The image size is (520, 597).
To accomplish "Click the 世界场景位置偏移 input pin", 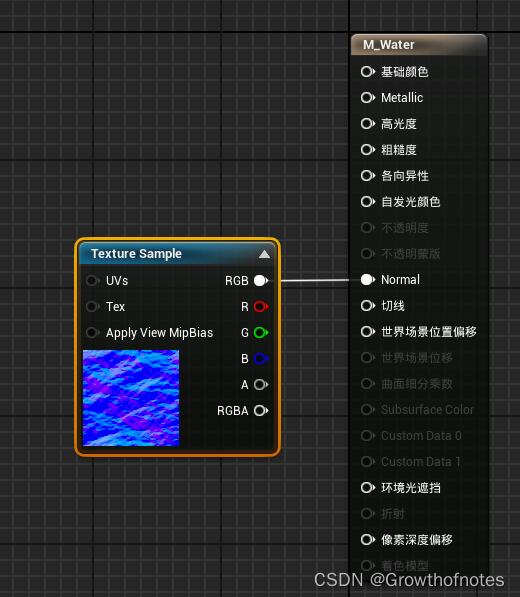I will click(368, 332).
